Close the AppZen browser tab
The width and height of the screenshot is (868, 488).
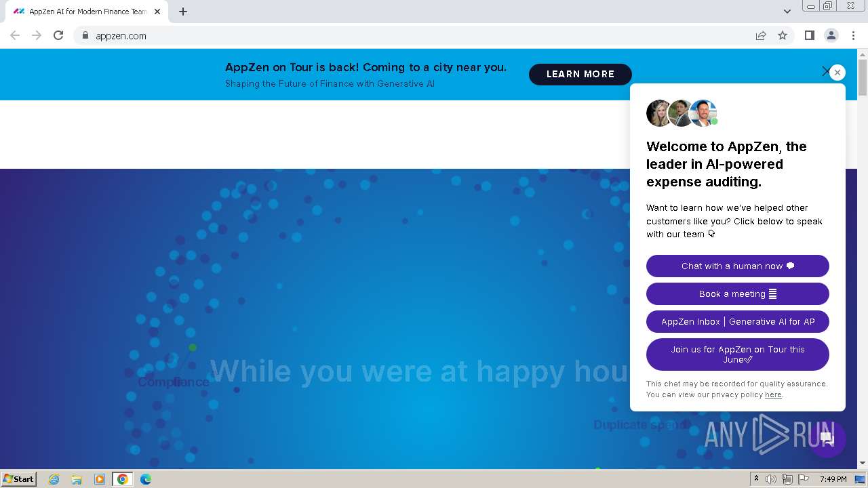point(157,12)
